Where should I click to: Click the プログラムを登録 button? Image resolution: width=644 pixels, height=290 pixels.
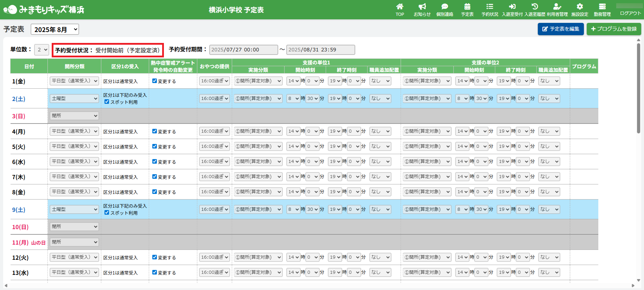click(x=614, y=29)
